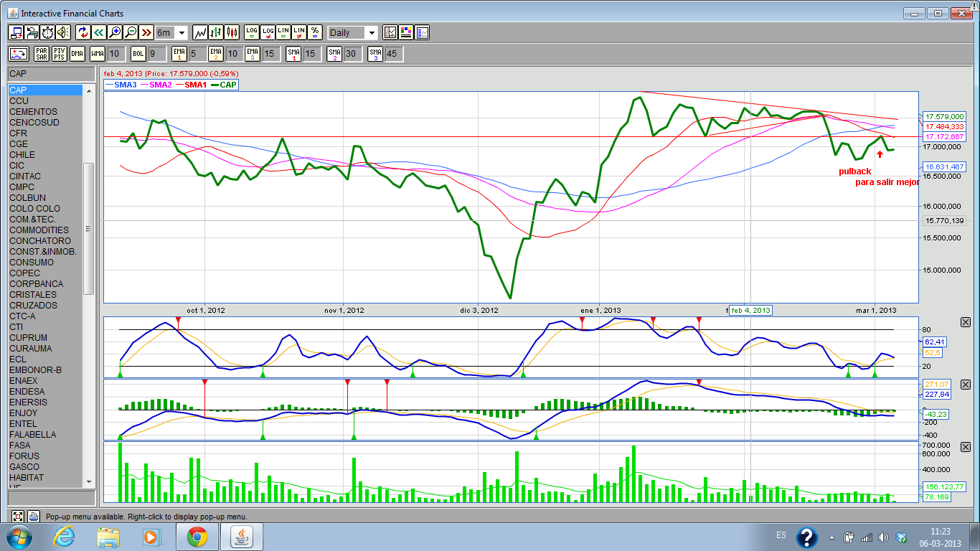Toggle the Parabolic SAR indicator

click(x=42, y=54)
